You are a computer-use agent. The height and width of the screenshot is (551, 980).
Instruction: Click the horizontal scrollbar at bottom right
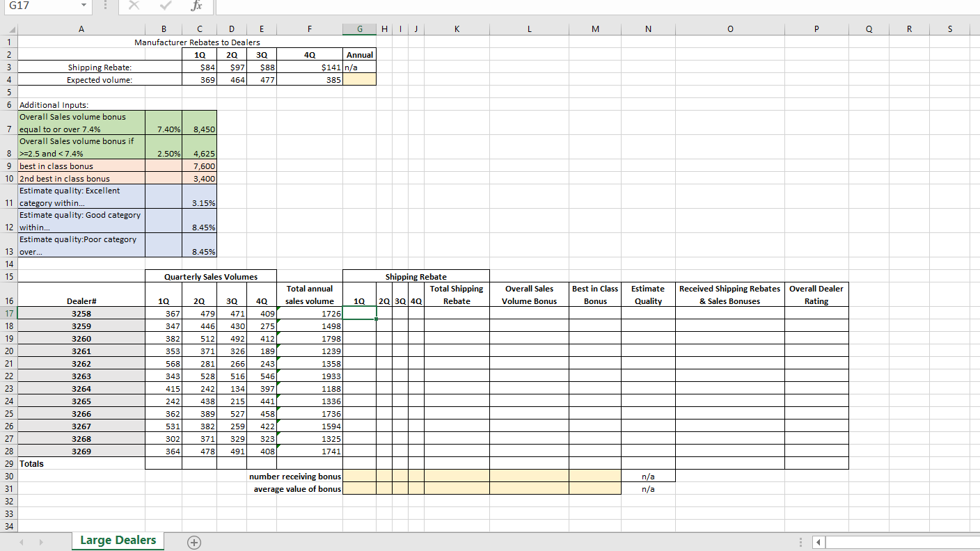[898, 542]
